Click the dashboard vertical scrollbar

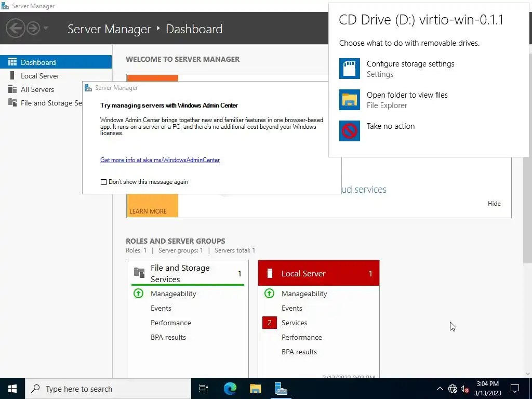[527, 210]
